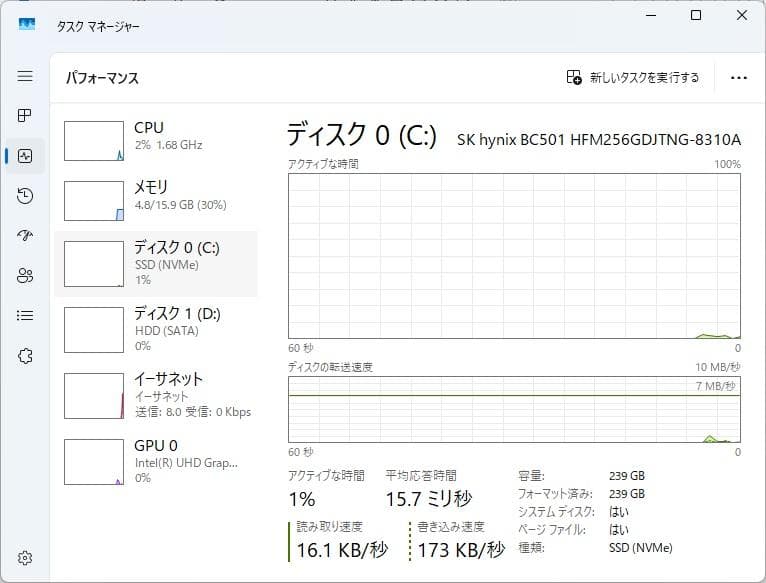Click the アクティブな時間 large graph

point(514,256)
